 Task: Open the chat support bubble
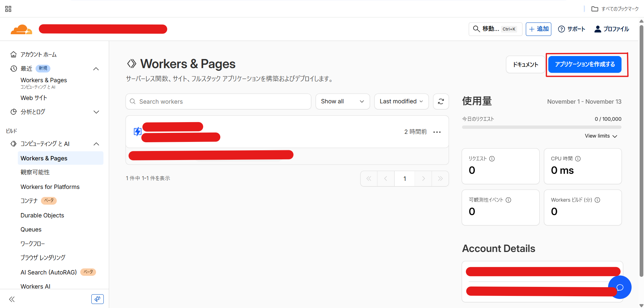[x=620, y=287]
